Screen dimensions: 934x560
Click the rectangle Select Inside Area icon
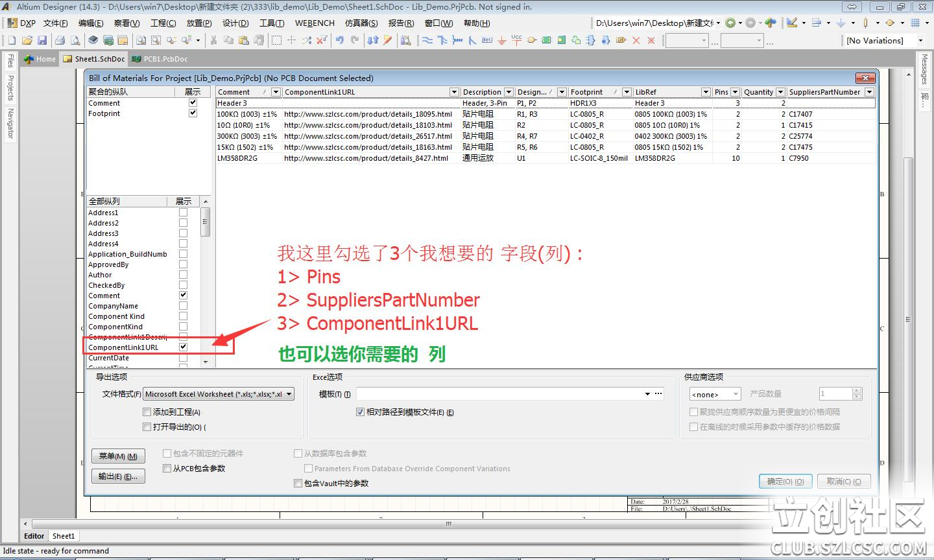coord(276,40)
